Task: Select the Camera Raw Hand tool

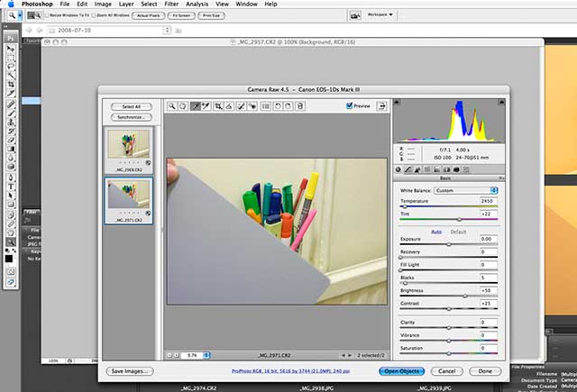Action: tap(183, 106)
